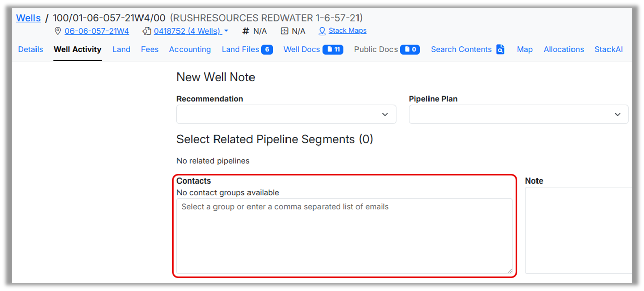This screenshot has width=644, height=291.
Task: Click the location pin icon beside 06-06-057-21W4
Action: (58, 31)
